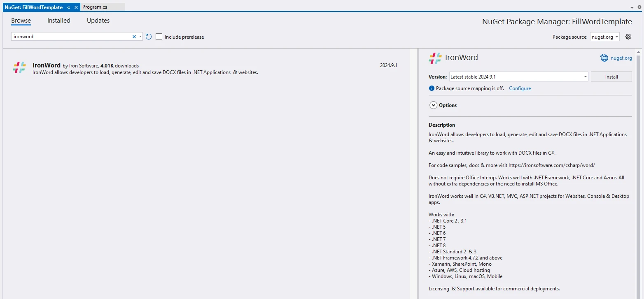The width and height of the screenshot is (644, 299).
Task: Click the globe icon next to nuget.org
Action: tap(604, 58)
